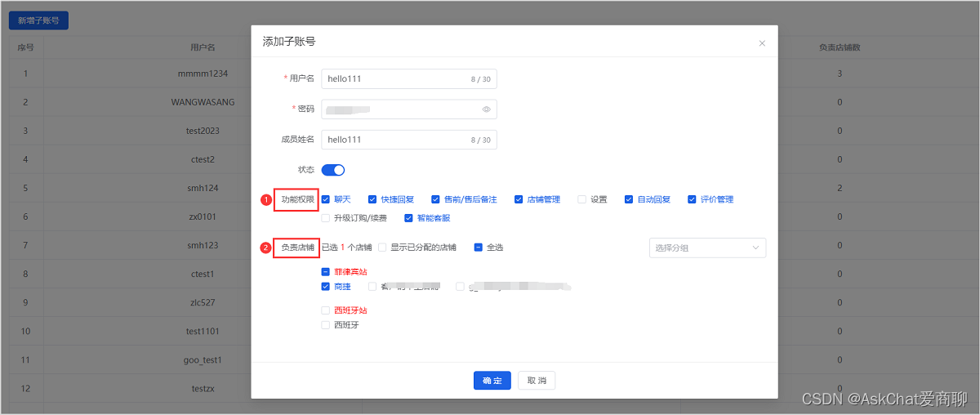Click 新增子账号 button in background page
The width and height of the screenshot is (980, 415).
[38, 20]
